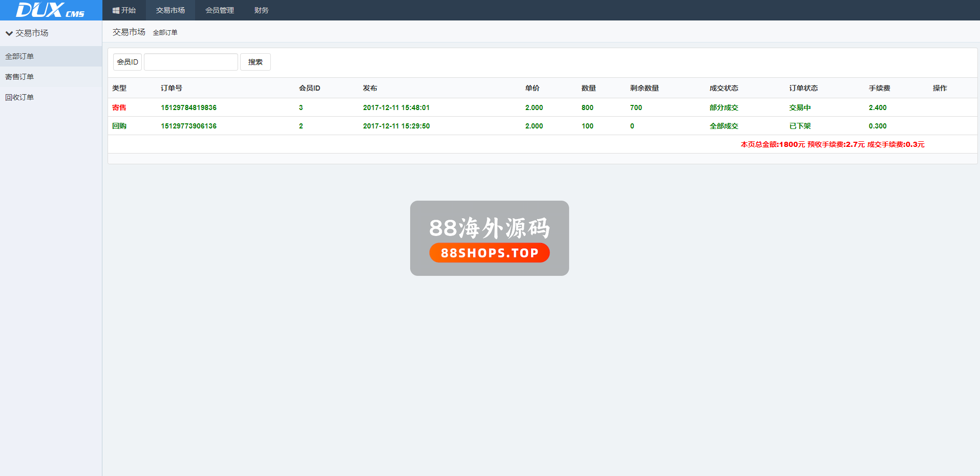Image resolution: width=980 pixels, height=476 pixels.
Task: Click order number 15129773906136
Action: point(188,126)
